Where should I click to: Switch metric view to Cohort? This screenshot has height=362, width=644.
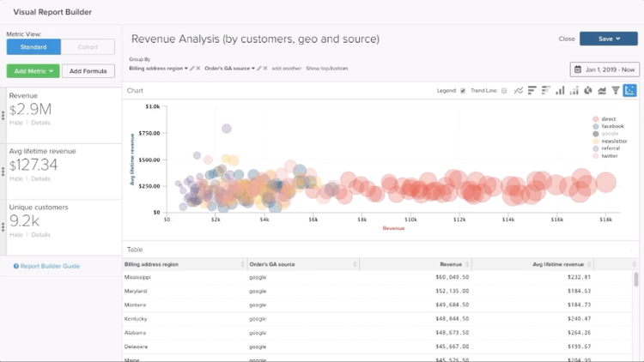click(x=88, y=47)
